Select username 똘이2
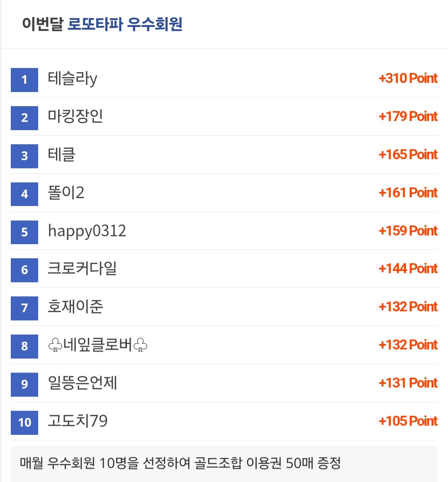This screenshot has height=482, width=448. (x=66, y=192)
